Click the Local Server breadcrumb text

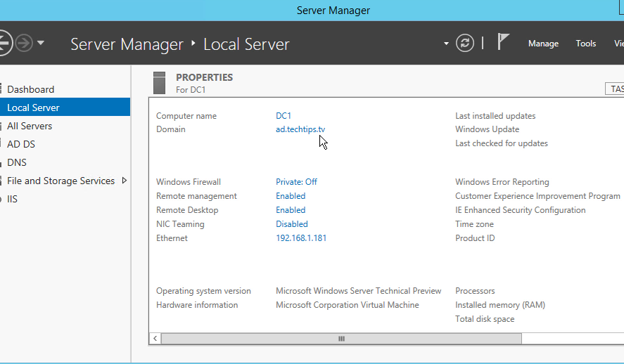246,44
